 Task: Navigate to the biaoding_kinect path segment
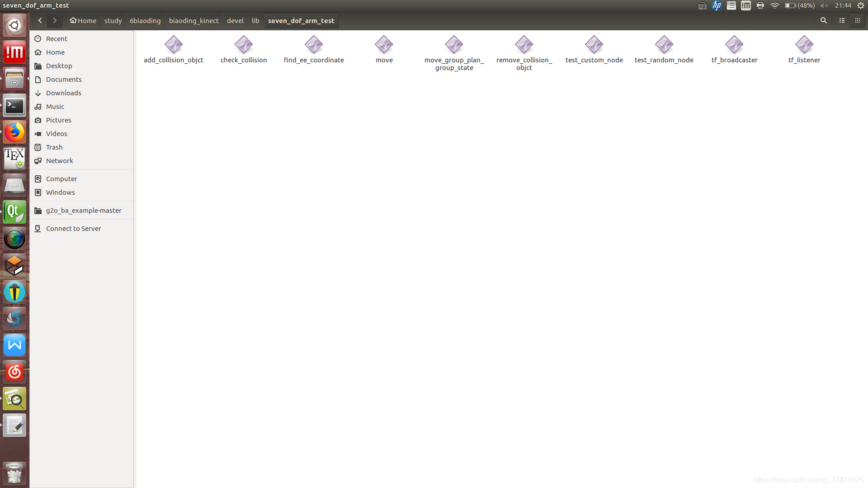tap(193, 21)
